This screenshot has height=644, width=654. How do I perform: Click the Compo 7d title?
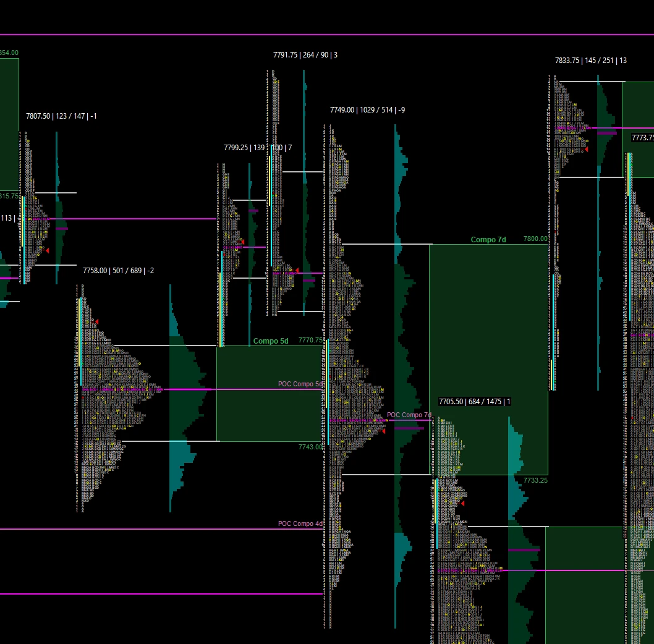(488, 240)
